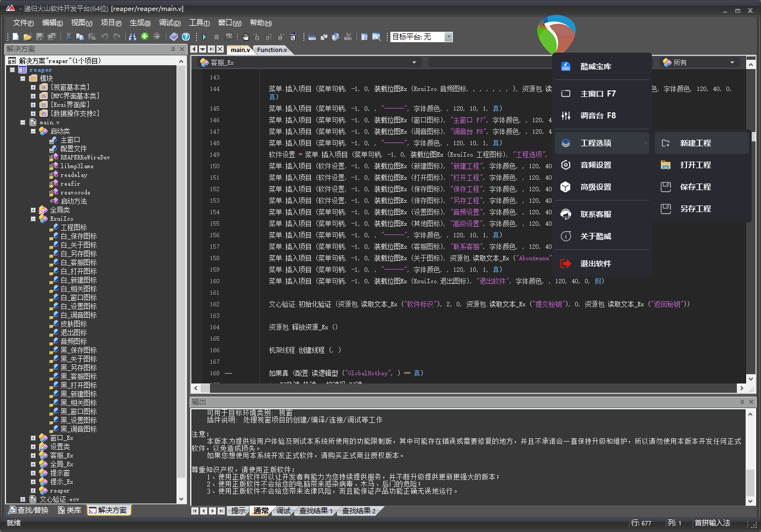Click the binoculars find icon
This screenshot has width=761, height=532.
133,37
